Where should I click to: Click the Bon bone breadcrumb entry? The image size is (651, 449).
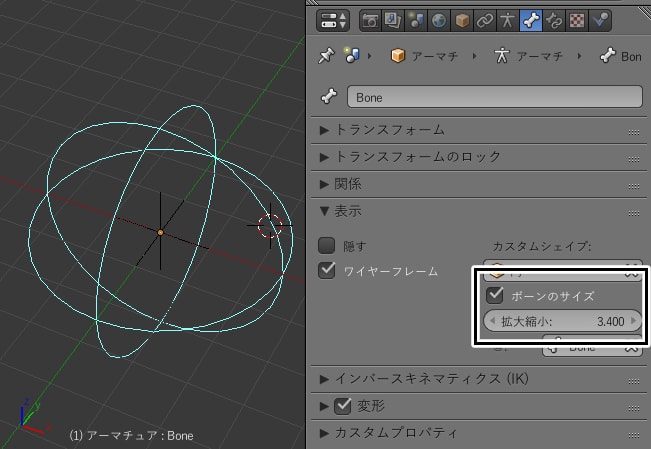point(621,56)
